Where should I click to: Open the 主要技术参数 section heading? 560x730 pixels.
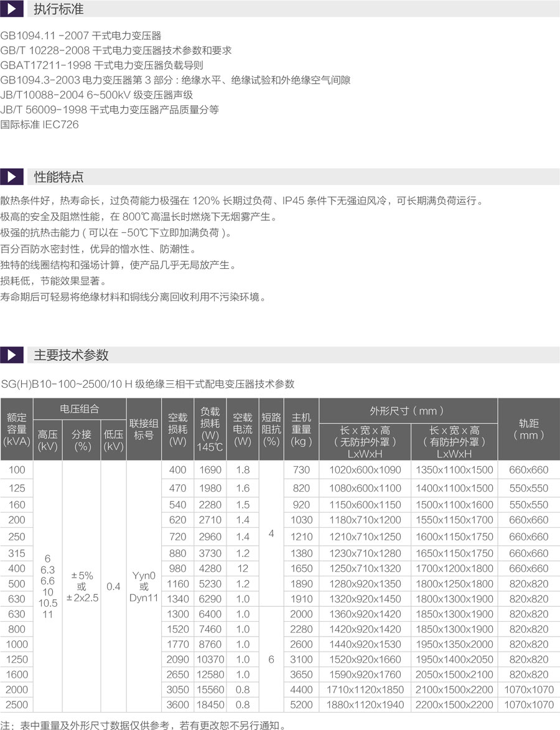pyautogui.click(x=71, y=355)
